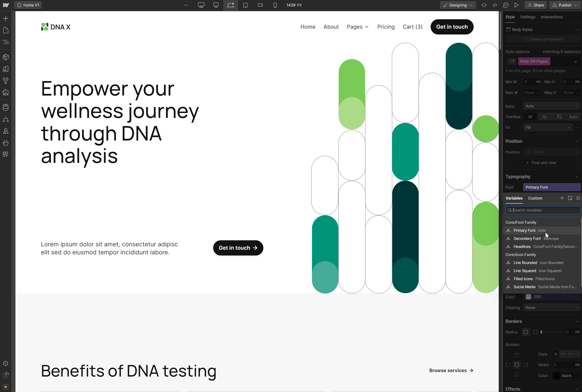
Task: Open the comments icon
Action: tap(506, 5)
